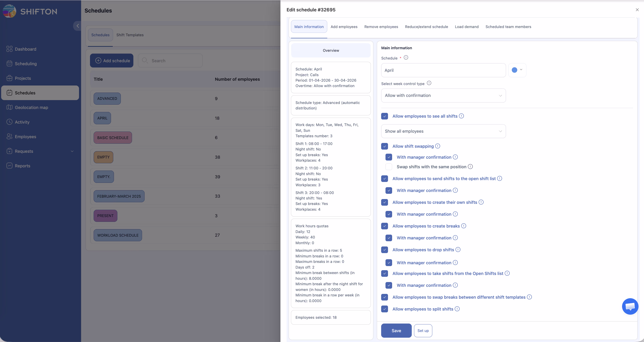Click info icon next to Allow employees to split shifts

tap(457, 309)
